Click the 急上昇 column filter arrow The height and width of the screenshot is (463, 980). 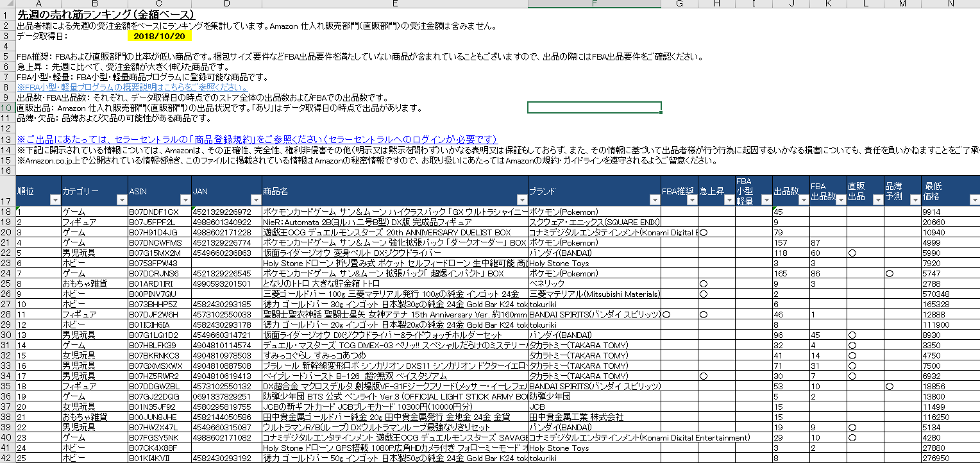[x=728, y=200]
